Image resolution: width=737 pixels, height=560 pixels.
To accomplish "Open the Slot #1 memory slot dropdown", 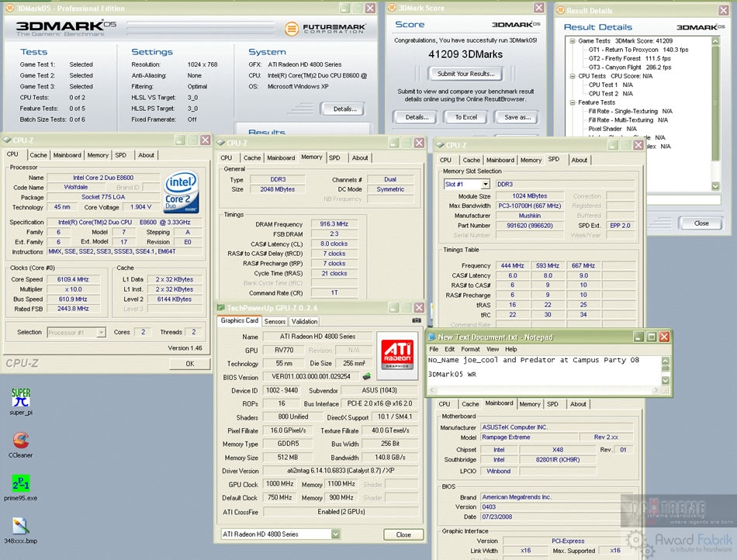I will (486, 185).
